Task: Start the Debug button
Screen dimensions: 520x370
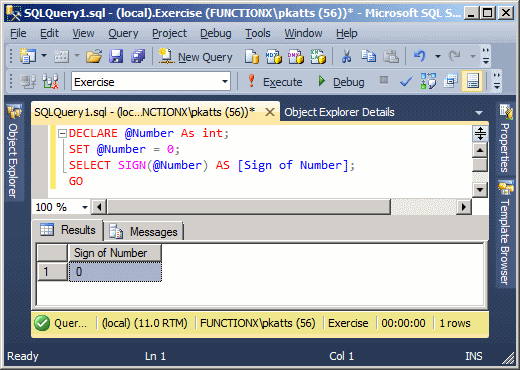Action: 341,82
